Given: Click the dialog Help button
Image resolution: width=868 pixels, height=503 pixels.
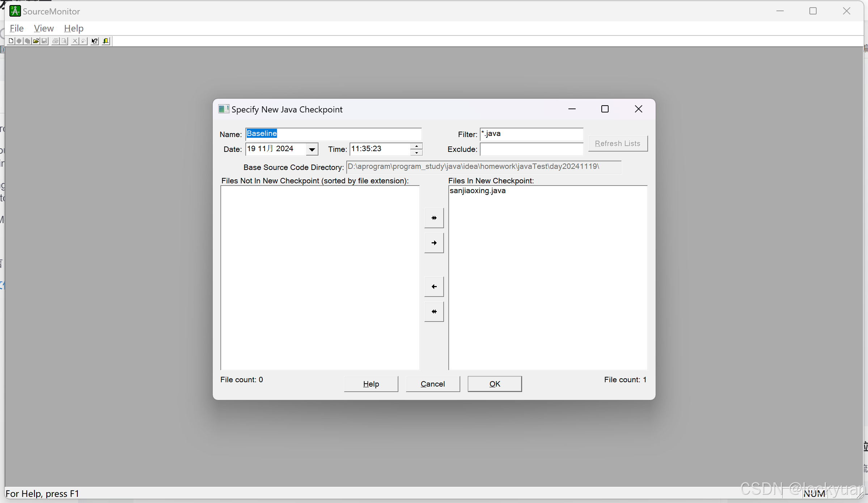Looking at the screenshot, I should click(x=371, y=384).
